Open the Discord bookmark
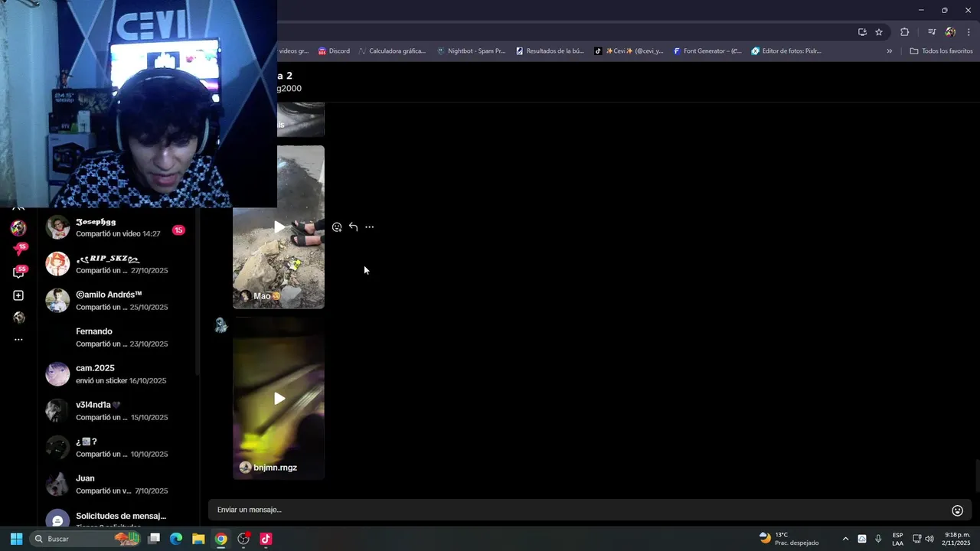The width and height of the screenshot is (980, 551). (334, 51)
